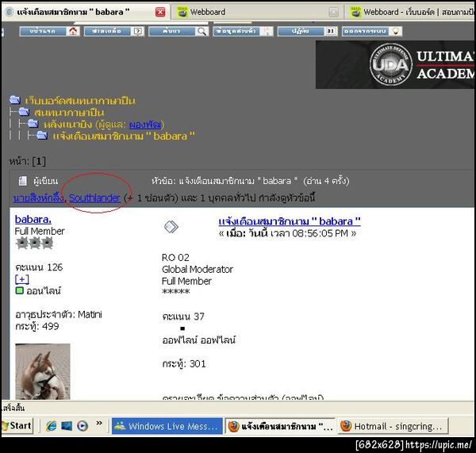Screen dimensions: 476x453
Task: Click the author column page icon
Action: [x=23, y=181]
